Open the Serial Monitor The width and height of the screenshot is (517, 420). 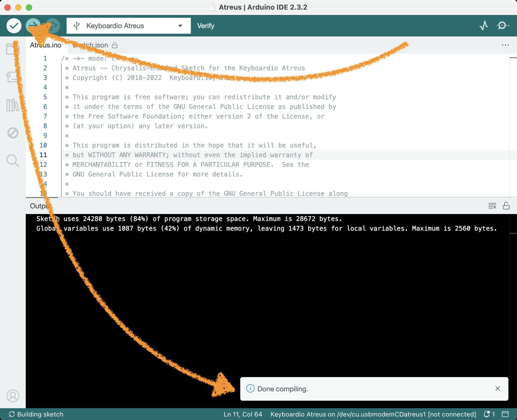[503, 26]
